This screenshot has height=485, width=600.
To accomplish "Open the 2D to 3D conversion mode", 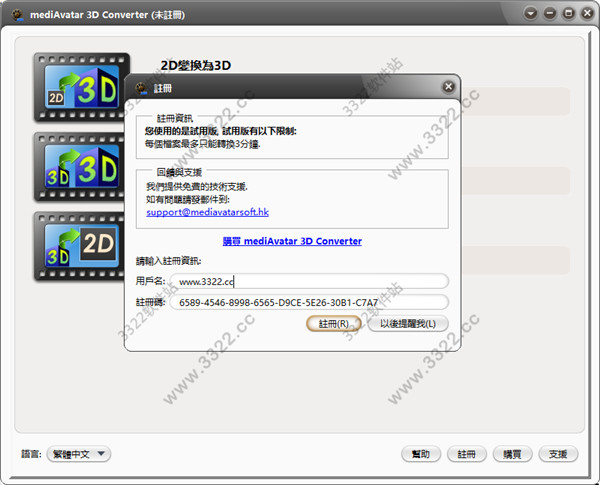I will (82, 87).
